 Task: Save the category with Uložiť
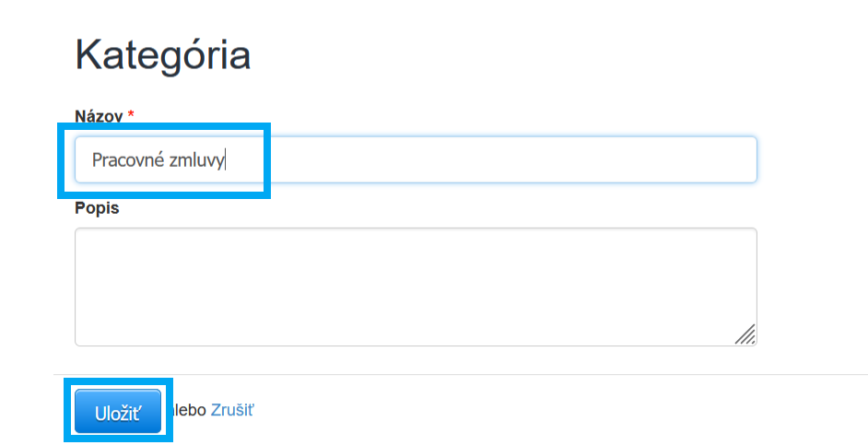click(x=117, y=413)
